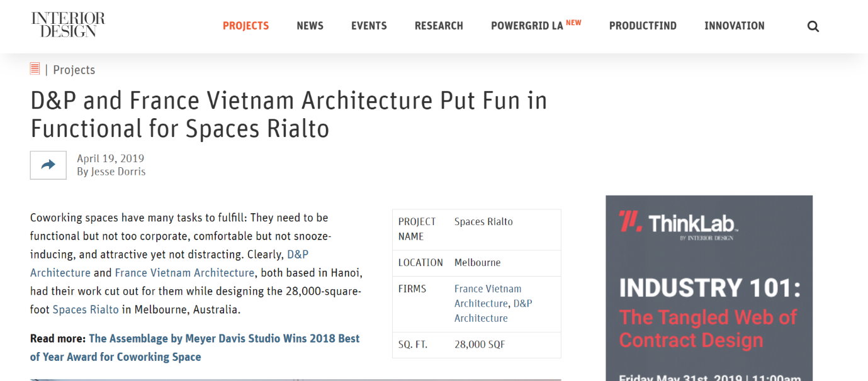Click the Read more: label
This screenshot has width=868, height=381.
click(x=58, y=338)
